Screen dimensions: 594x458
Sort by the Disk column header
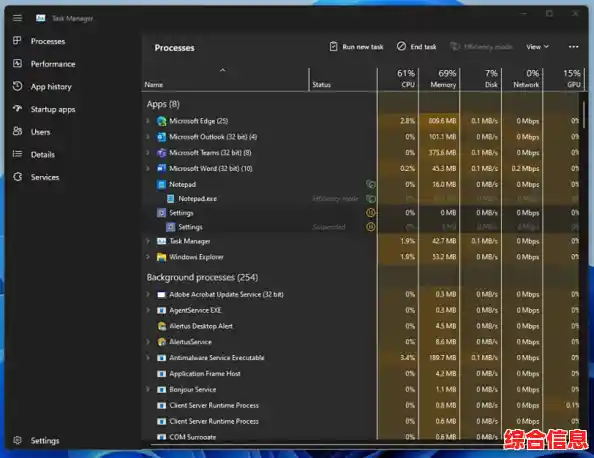click(481, 79)
